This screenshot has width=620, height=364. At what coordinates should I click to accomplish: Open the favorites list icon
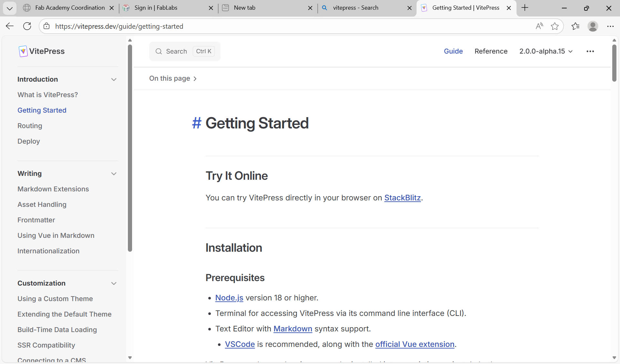(575, 26)
